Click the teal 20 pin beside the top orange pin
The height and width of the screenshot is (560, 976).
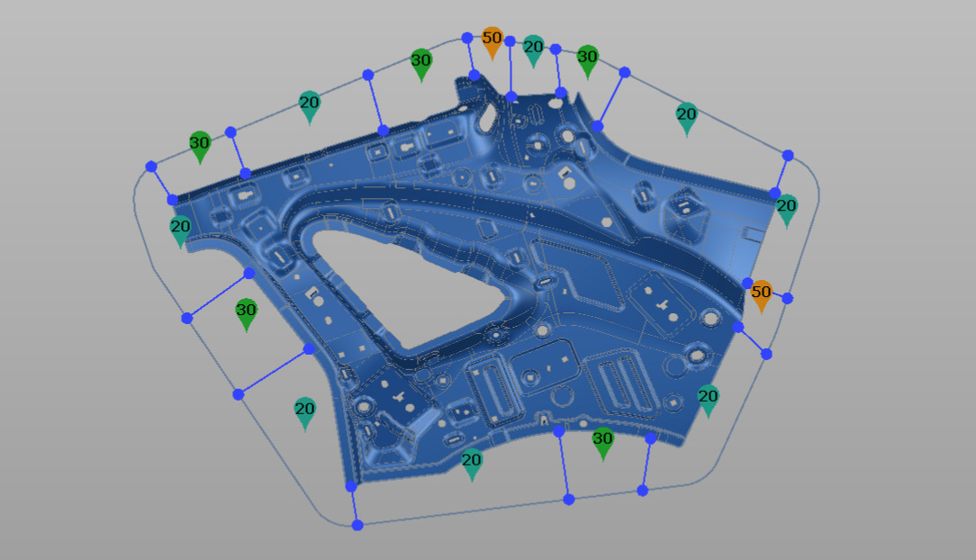click(533, 48)
